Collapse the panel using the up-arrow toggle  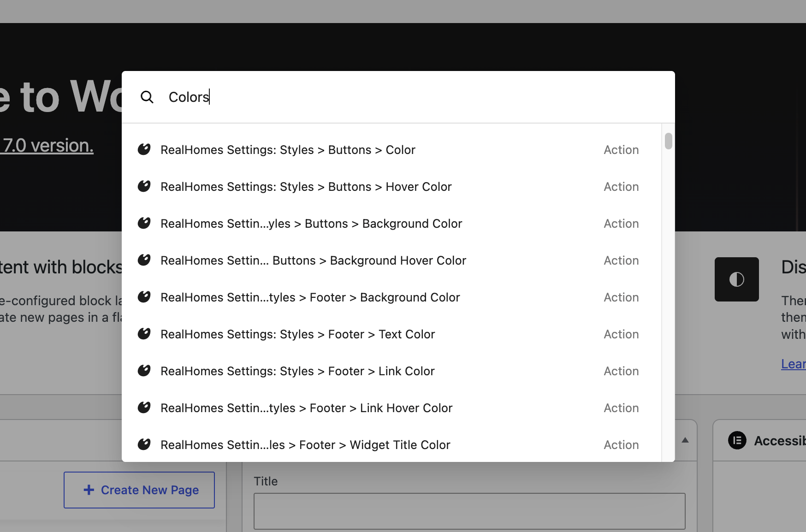(x=685, y=440)
